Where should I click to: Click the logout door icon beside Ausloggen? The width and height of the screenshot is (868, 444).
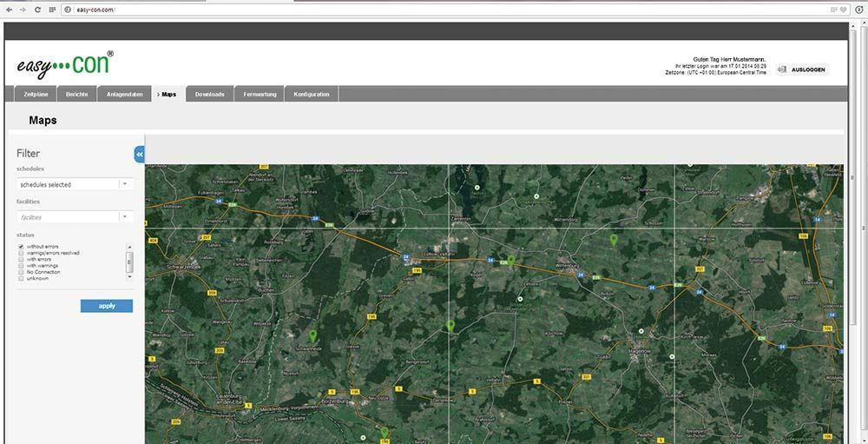click(x=781, y=70)
